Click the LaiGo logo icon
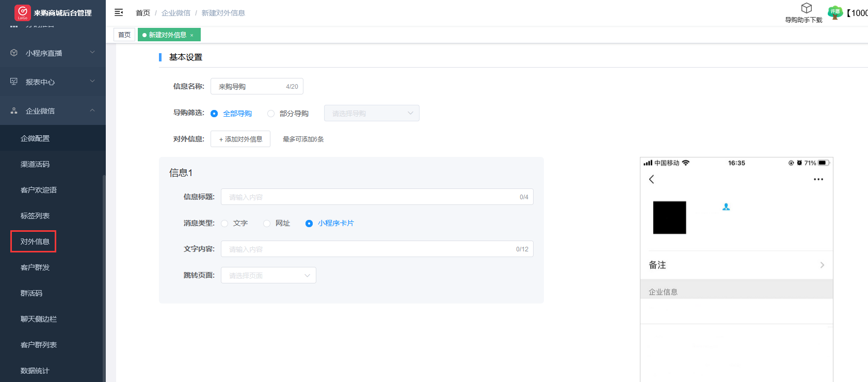868x382 pixels. click(22, 12)
